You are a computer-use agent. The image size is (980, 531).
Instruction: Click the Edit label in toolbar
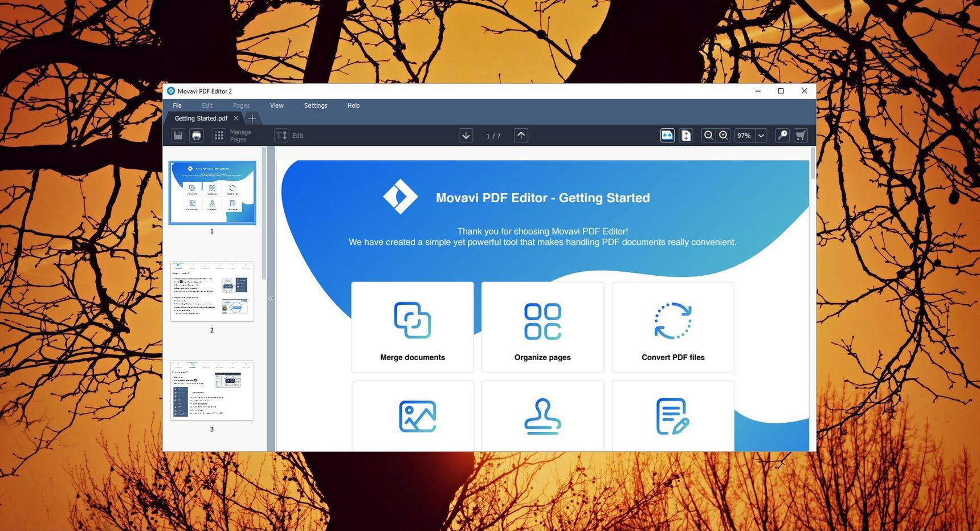pos(298,136)
